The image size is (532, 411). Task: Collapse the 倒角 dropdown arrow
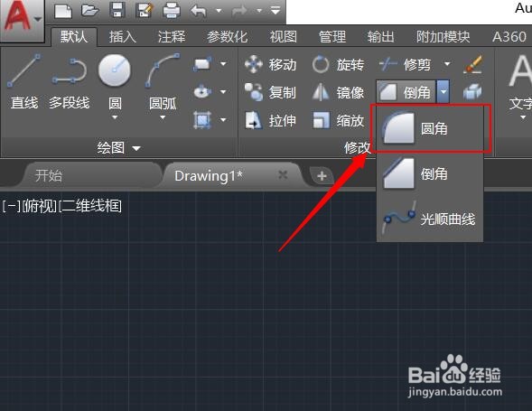(x=443, y=91)
